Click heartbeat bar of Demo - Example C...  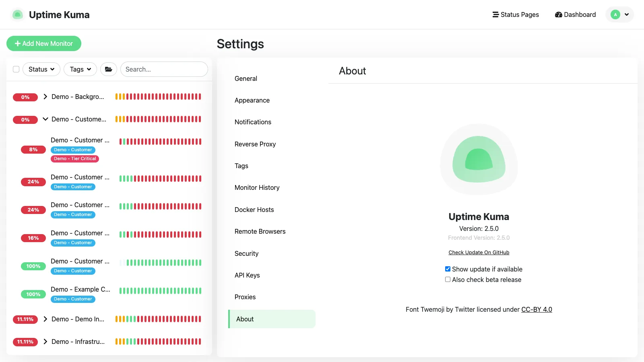click(x=160, y=291)
